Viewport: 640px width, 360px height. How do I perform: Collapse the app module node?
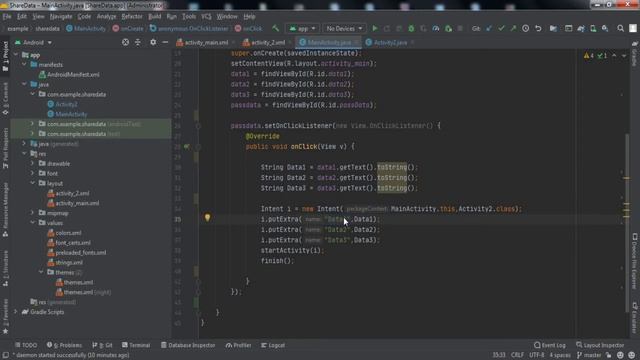(x=16, y=55)
